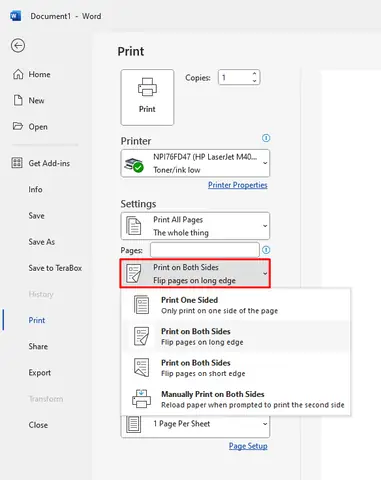Click the large Print button
Viewport: 381px width, 480px height.
(147, 97)
